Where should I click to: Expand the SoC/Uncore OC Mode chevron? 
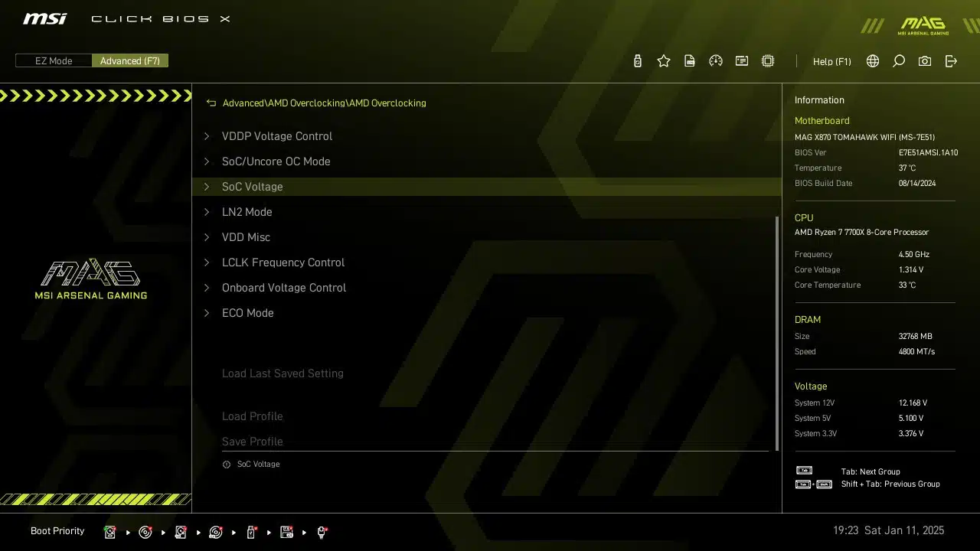tap(207, 161)
